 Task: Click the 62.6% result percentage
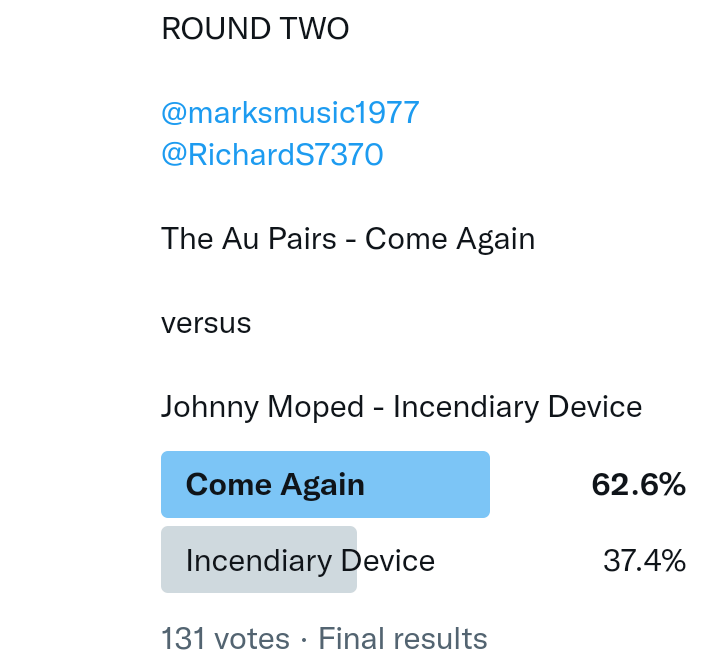pyautogui.click(x=638, y=485)
